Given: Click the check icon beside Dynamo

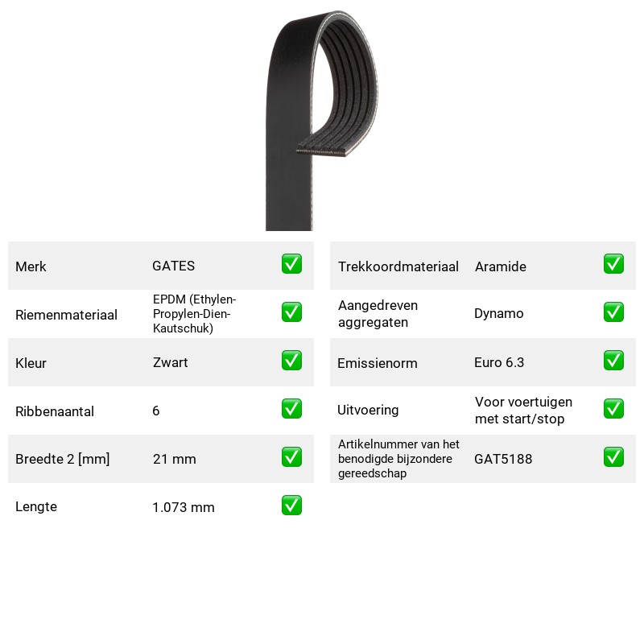Looking at the screenshot, I should point(613,312).
